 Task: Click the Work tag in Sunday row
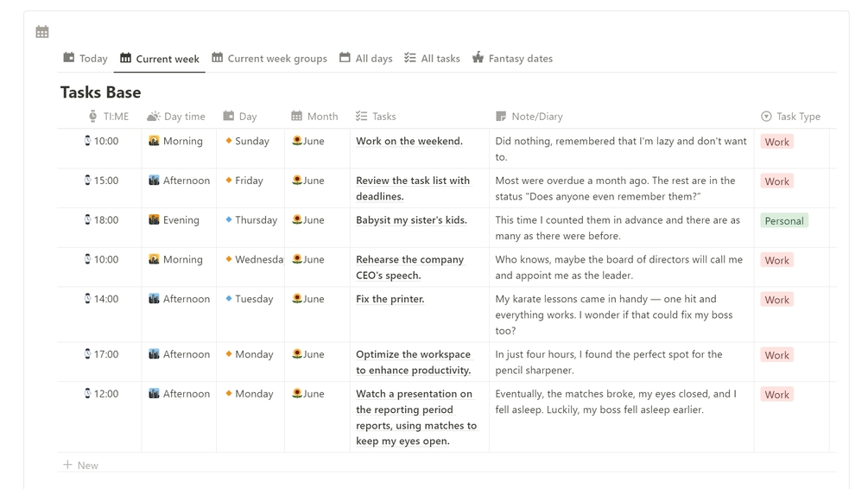pos(776,142)
